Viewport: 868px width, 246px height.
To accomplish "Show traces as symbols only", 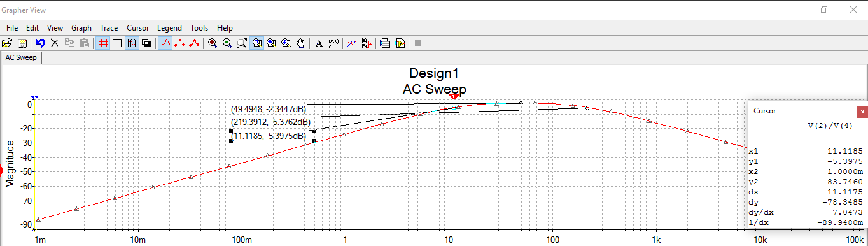I will pos(179,43).
